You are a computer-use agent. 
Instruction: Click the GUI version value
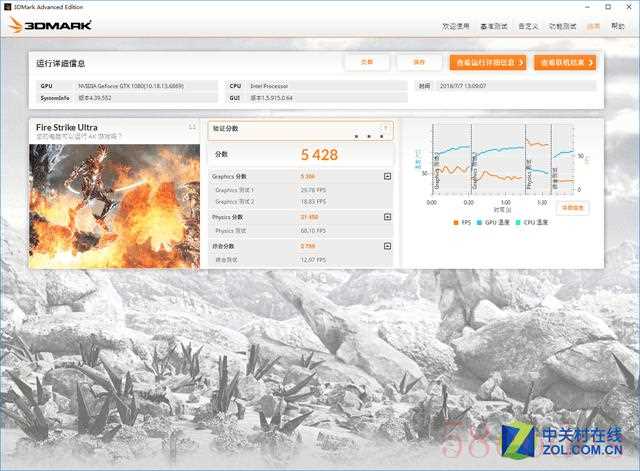(271, 98)
